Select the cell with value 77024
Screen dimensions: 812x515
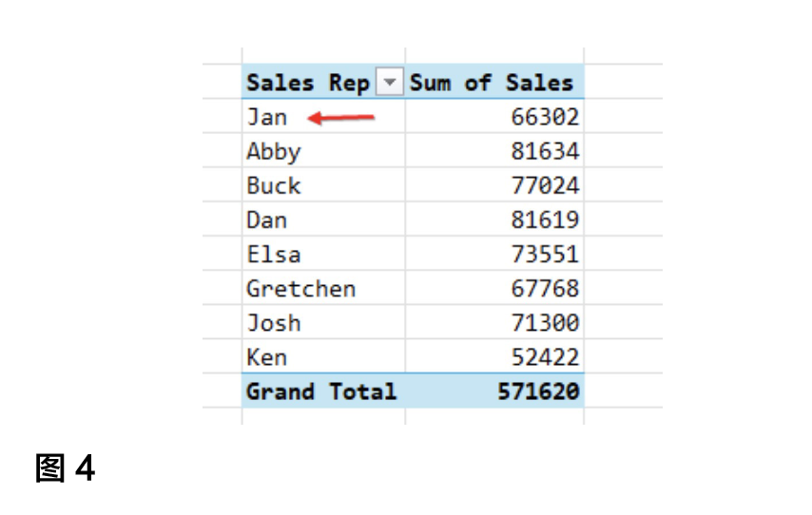(x=545, y=186)
